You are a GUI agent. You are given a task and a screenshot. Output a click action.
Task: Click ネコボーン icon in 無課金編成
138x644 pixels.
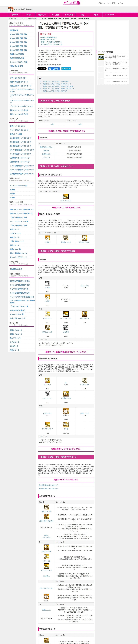point(47,380)
